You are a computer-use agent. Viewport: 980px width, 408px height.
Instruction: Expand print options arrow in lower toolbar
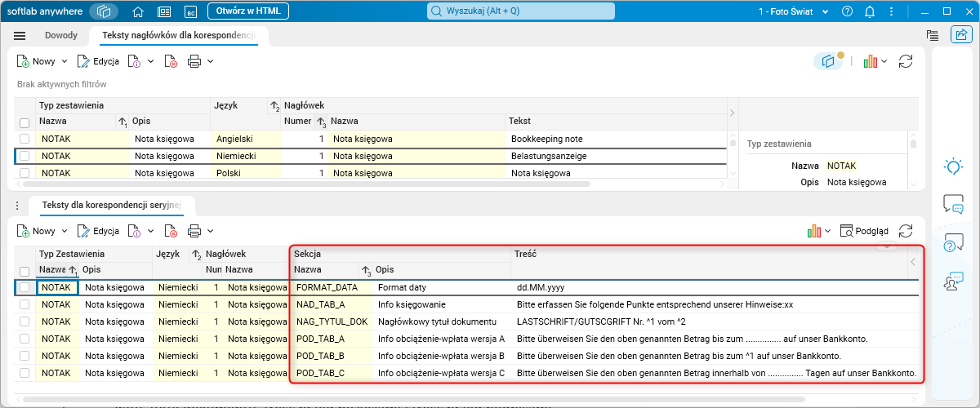[211, 231]
